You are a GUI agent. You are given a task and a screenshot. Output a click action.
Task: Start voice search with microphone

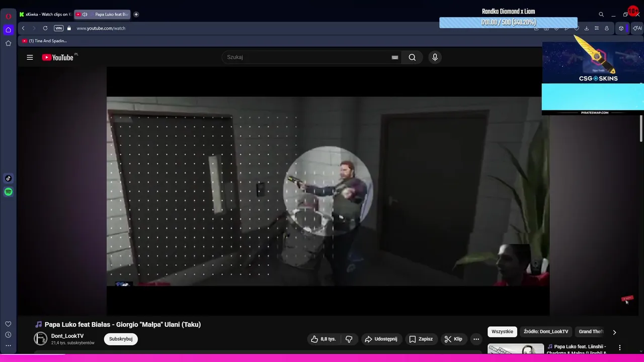pos(435,57)
